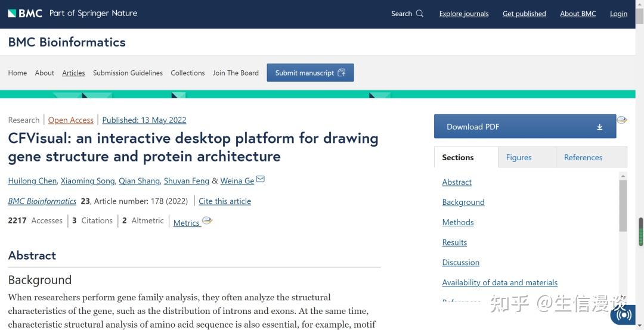Click the 'Part of Springer Nature' text
The image size is (644, 330).
point(93,14)
